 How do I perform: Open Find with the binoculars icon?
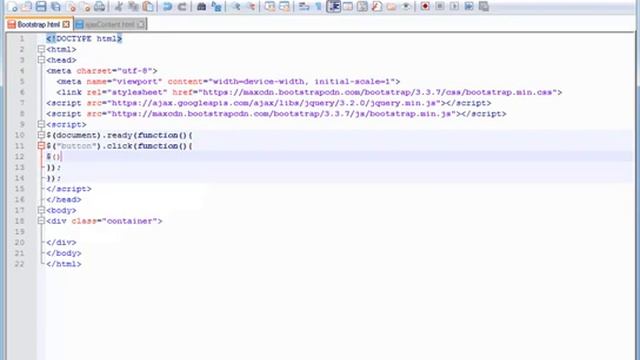[x=201, y=6]
